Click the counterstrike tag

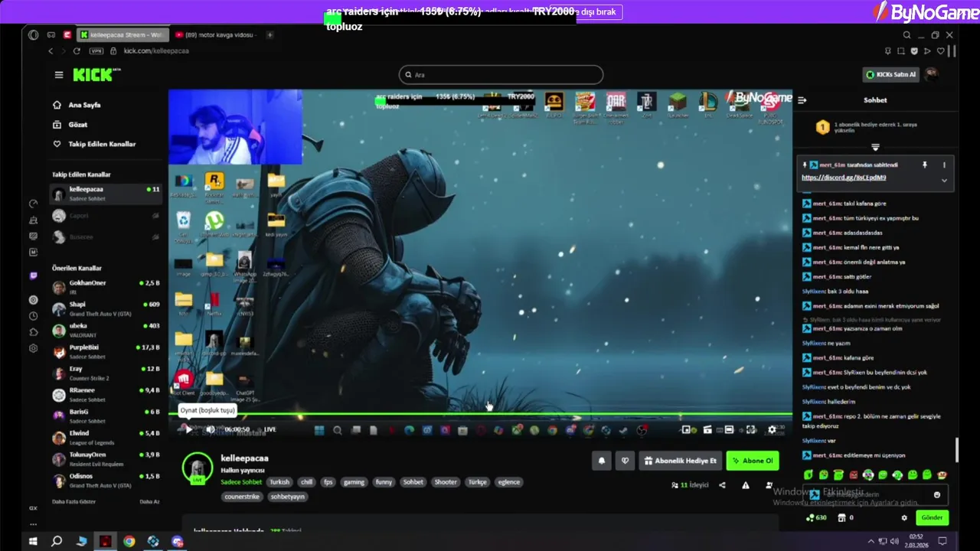242,497
